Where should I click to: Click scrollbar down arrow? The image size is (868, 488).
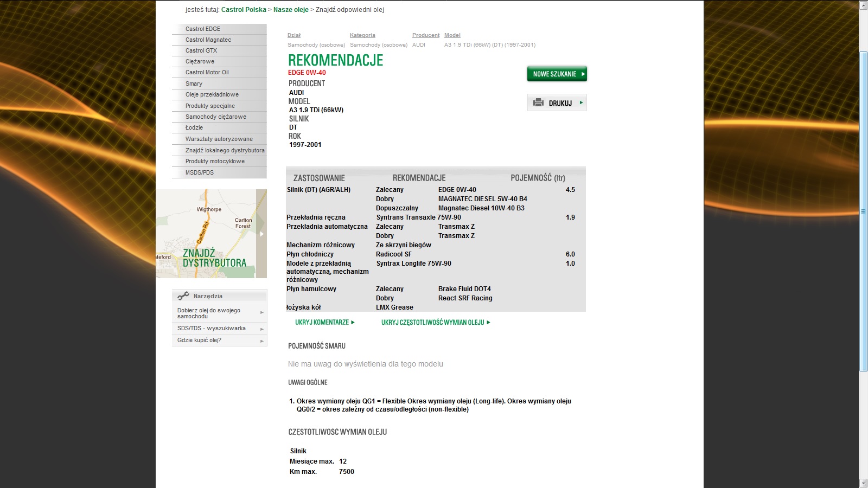pos(863,483)
